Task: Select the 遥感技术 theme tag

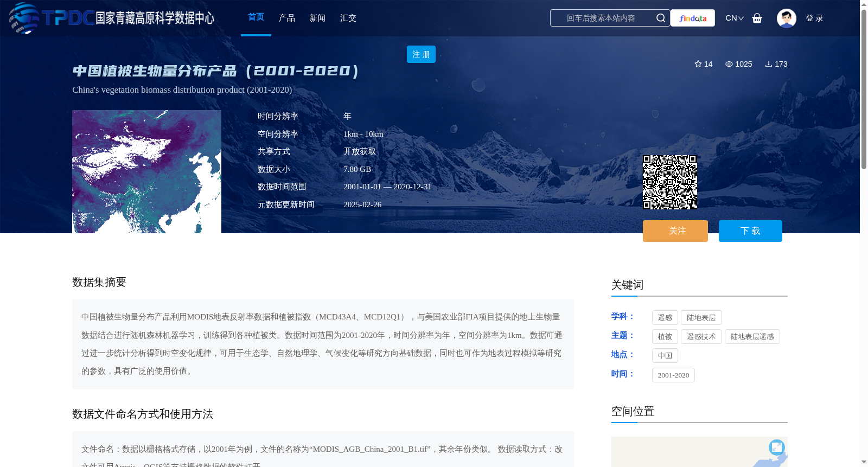Action: 701,337
